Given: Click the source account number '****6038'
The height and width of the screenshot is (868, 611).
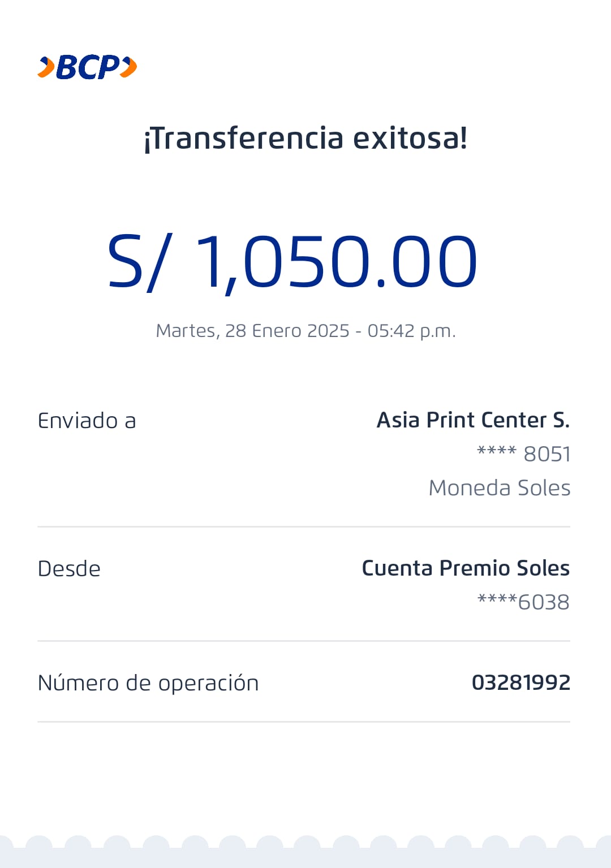Looking at the screenshot, I should point(523,602).
